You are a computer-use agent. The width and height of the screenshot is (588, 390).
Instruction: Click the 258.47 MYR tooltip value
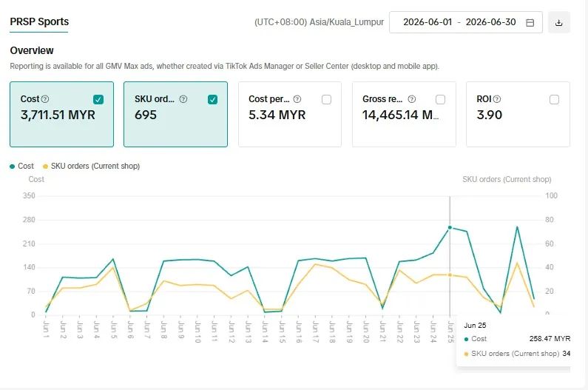click(550, 339)
